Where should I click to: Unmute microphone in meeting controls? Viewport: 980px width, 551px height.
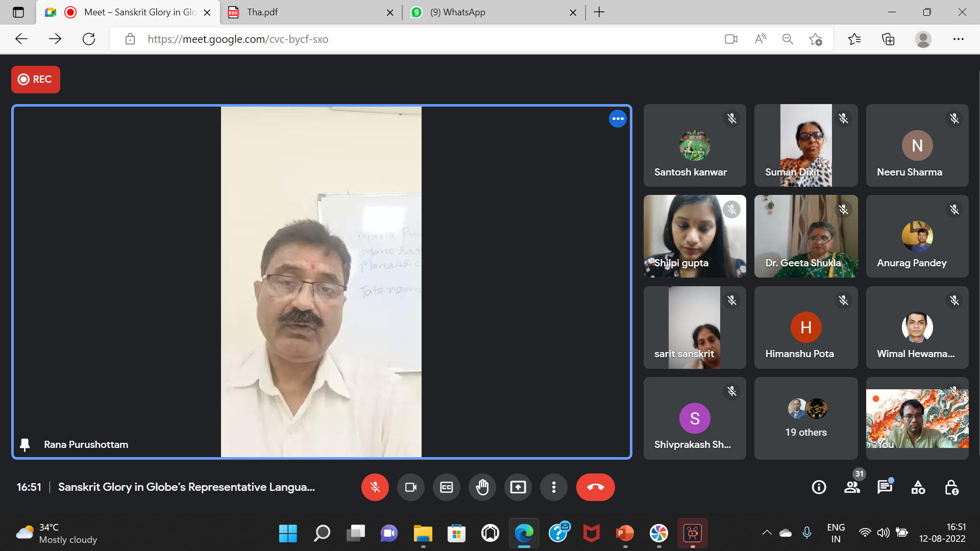375,487
